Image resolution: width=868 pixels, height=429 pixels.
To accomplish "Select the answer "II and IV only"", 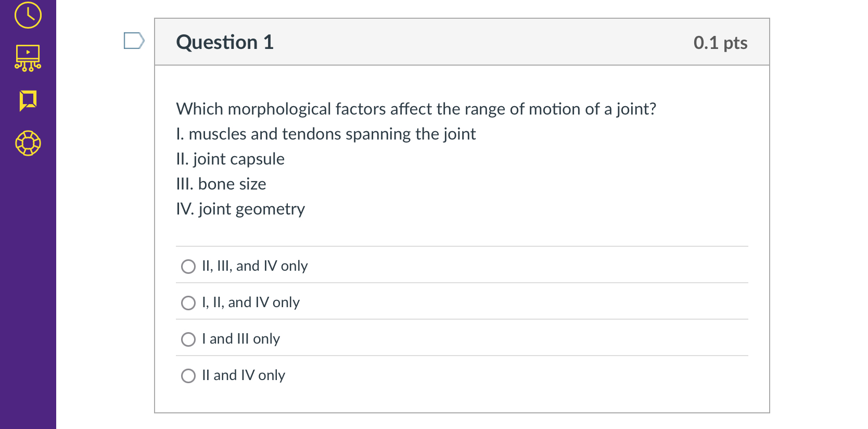I will 188,375.
